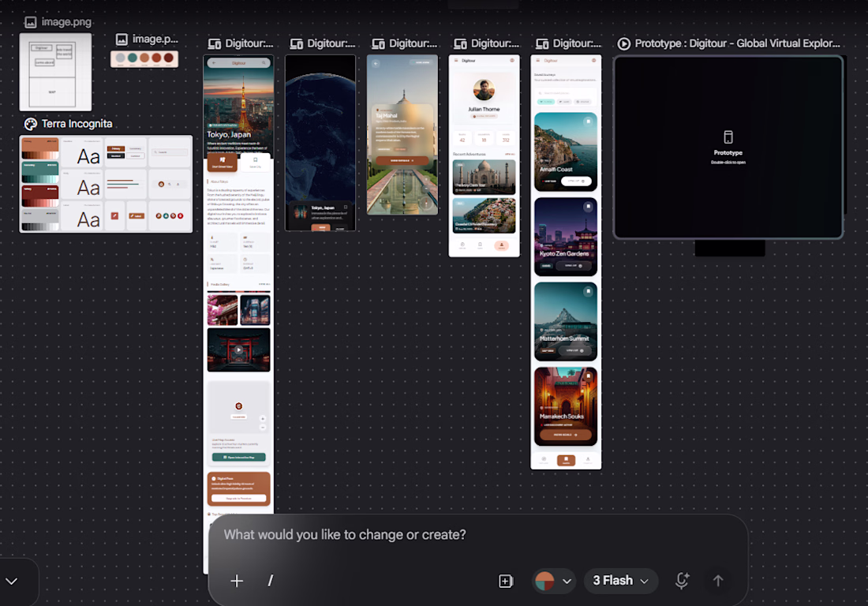Click the image.png wireframe thumbnail
The width and height of the screenshot is (868, 606).
point(55,72)
